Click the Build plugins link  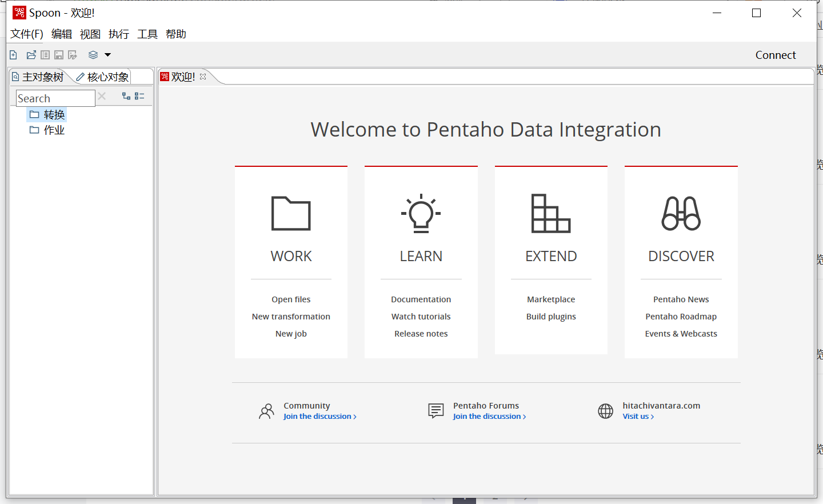pyautogui.click(x=551, y=317)
